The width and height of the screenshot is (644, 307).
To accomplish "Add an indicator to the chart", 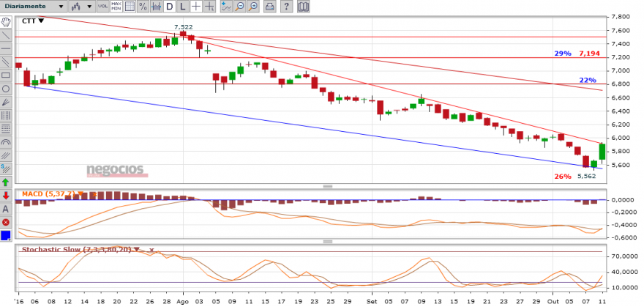I will coord(226,7).
